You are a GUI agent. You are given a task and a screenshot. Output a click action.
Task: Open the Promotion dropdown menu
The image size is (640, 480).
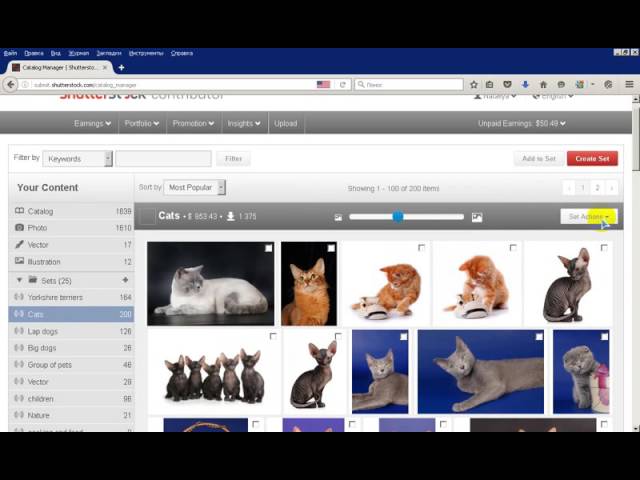[x=193, y=123]
